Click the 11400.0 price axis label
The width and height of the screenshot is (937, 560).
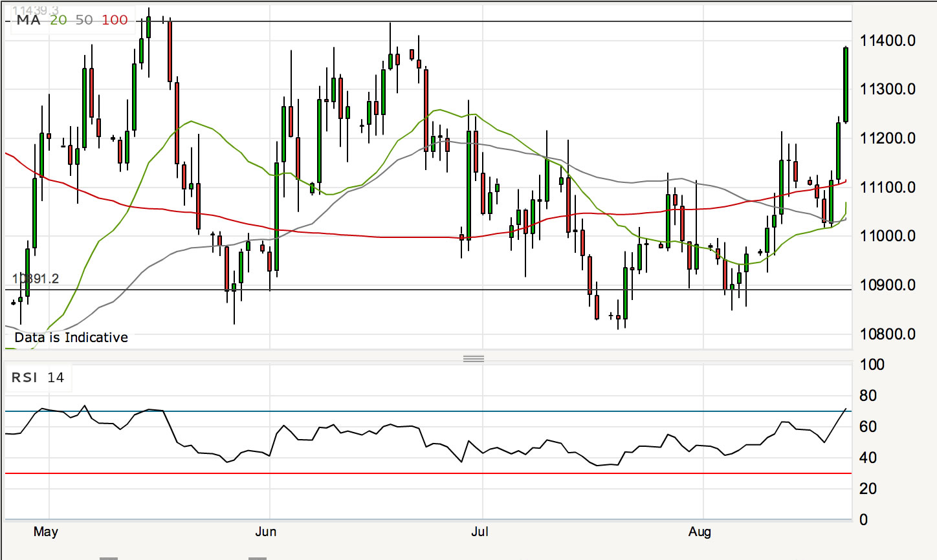pos(887,41)
